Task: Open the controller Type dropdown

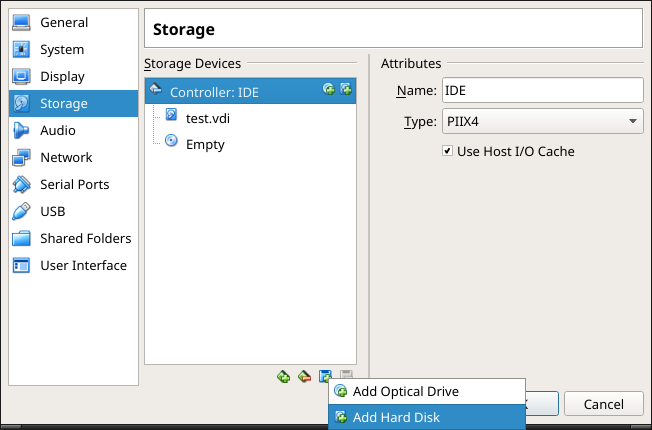Action: pyautogui.click(x=542, y=122)
